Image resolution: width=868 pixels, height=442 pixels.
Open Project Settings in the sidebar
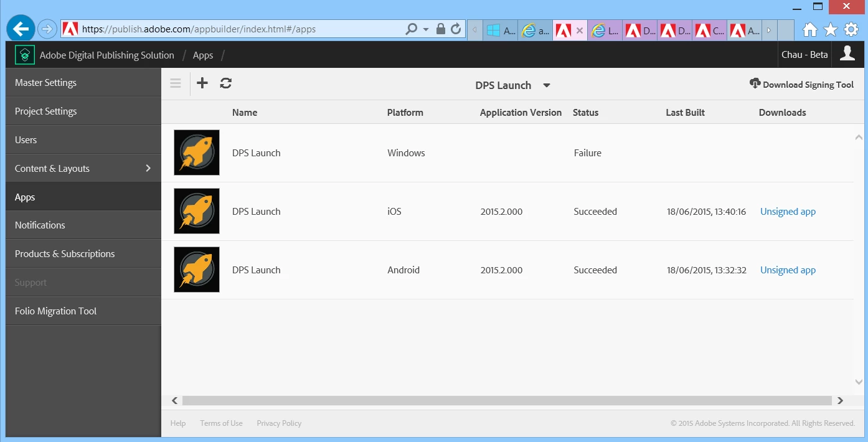[x=83, y=111]
